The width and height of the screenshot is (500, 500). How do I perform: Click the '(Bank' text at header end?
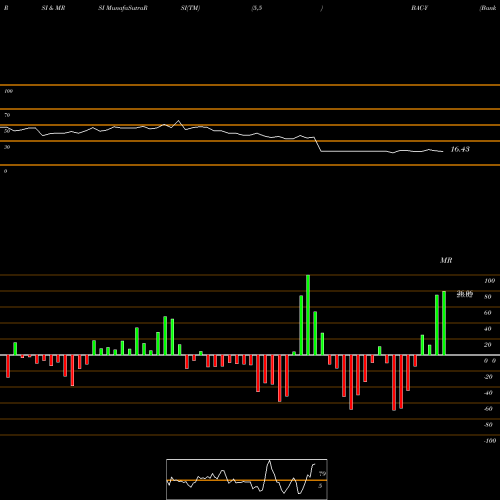tap(488, 8)
